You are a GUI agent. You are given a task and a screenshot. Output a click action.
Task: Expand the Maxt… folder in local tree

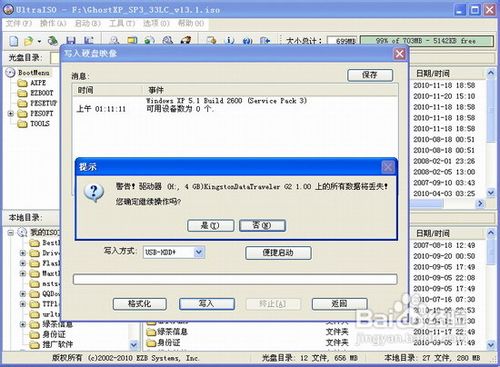pyautogui.click(x=23, y=274)
